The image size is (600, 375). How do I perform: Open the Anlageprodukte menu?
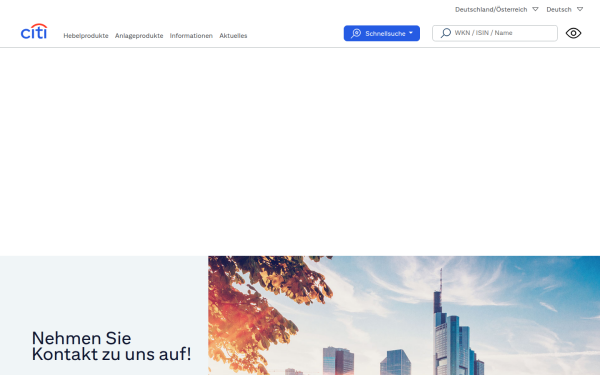click(x=139, y=36)
